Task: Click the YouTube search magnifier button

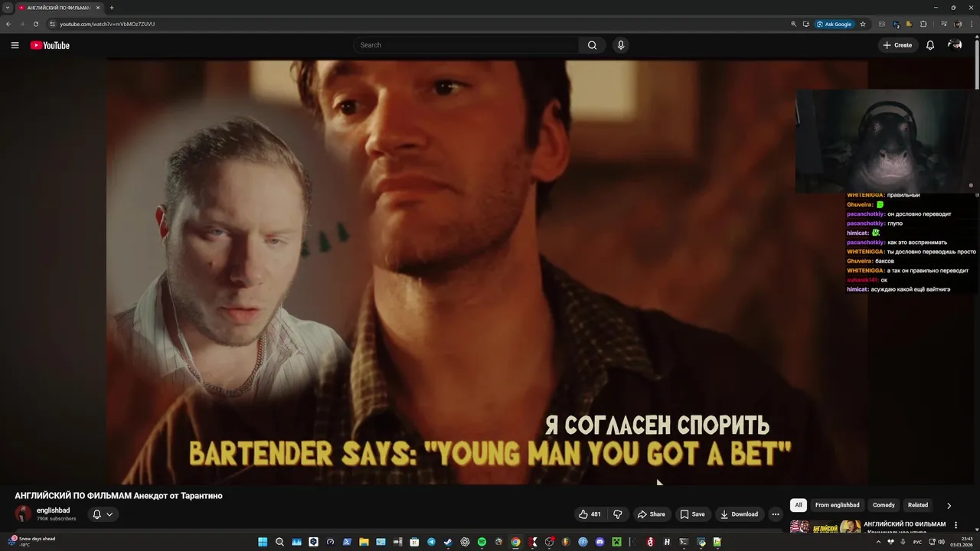Action: [592, 45]
